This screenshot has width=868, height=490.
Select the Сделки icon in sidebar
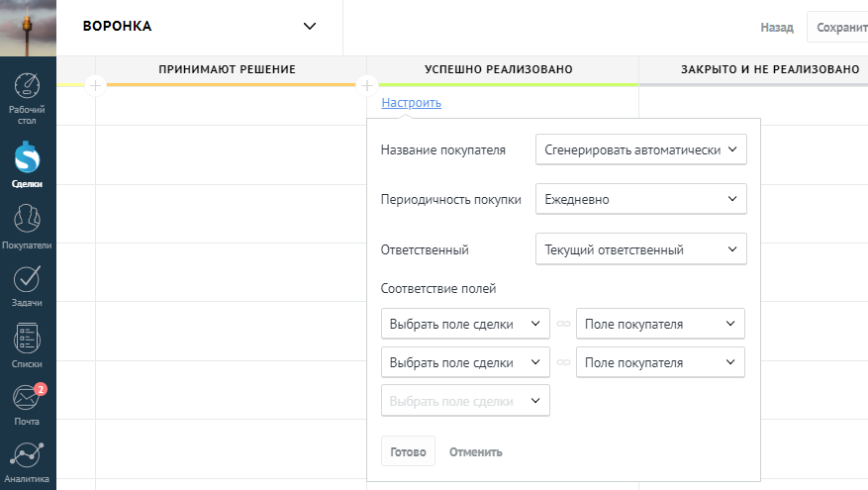point(28,156)
